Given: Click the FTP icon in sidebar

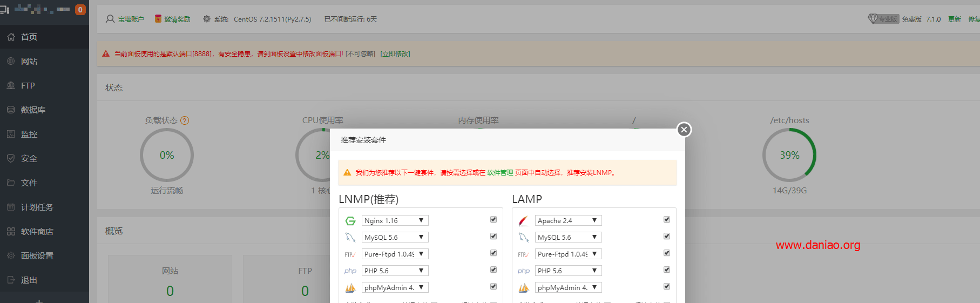Looking at the screenshot, I should [11, 85].
